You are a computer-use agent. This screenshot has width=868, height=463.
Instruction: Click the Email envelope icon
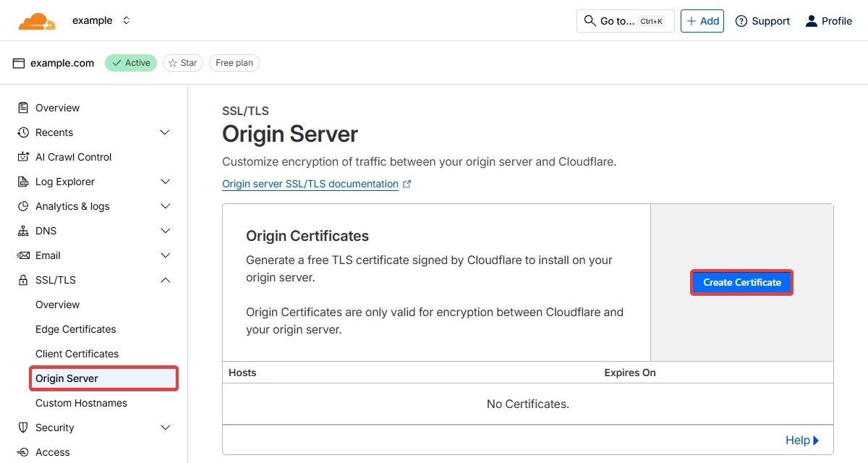[23, 255]
